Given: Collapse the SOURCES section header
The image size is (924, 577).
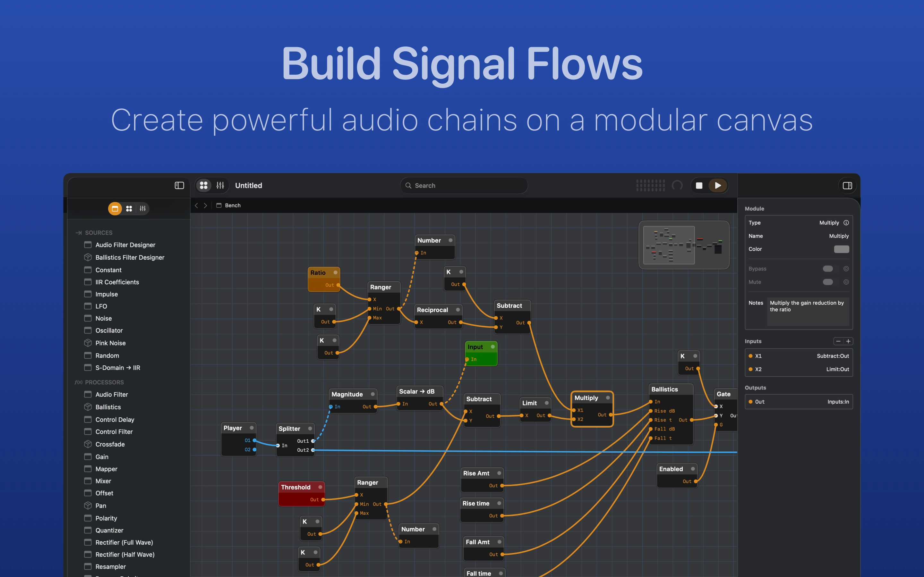Looking at the screenshot, I should (98, 233).
